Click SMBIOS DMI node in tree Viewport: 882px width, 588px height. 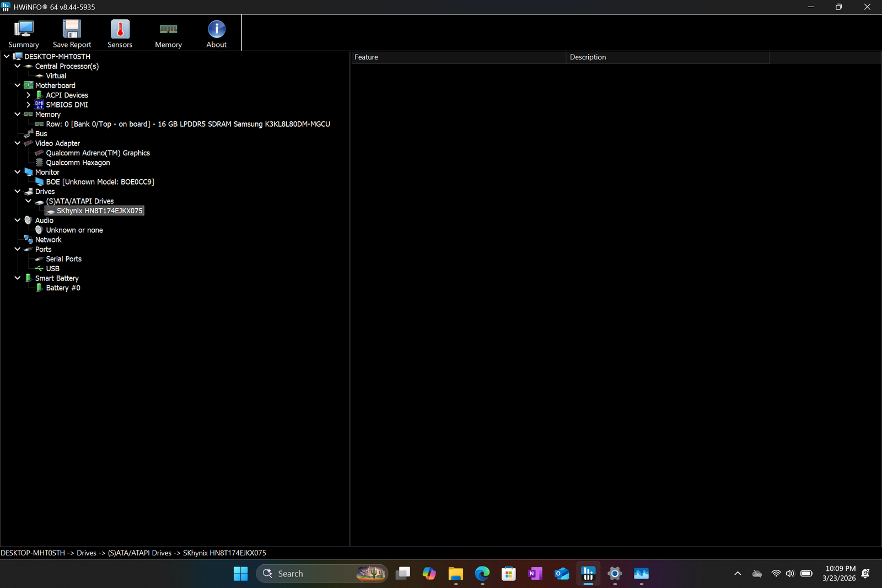pyautogui.click(x=67, y=105)
